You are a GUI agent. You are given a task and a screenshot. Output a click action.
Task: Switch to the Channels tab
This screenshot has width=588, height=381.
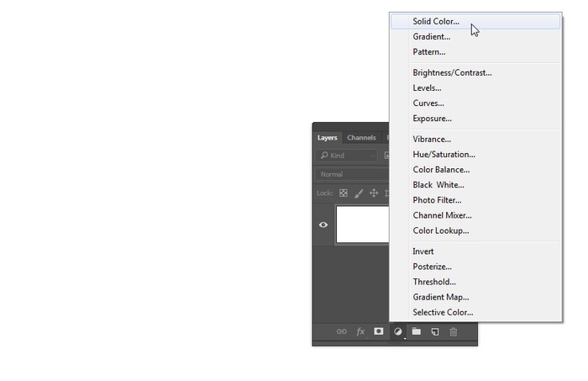pos(361,138)
